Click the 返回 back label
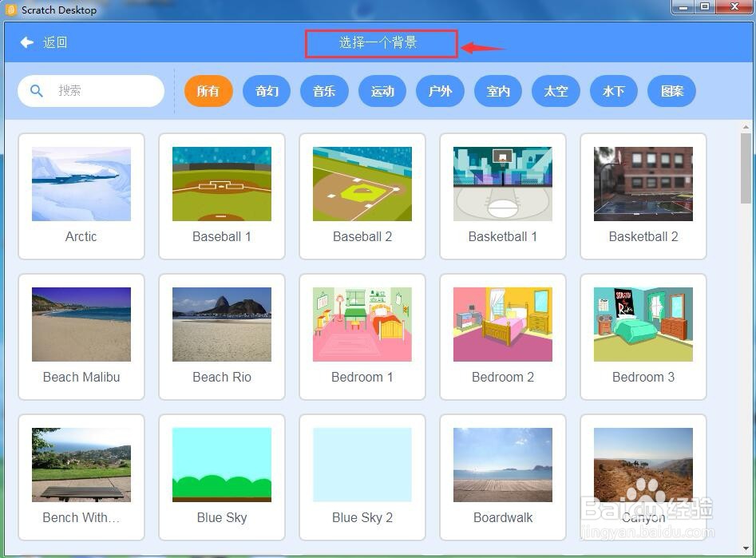Screen dimensions: 756x558 [x=55, y=42]
